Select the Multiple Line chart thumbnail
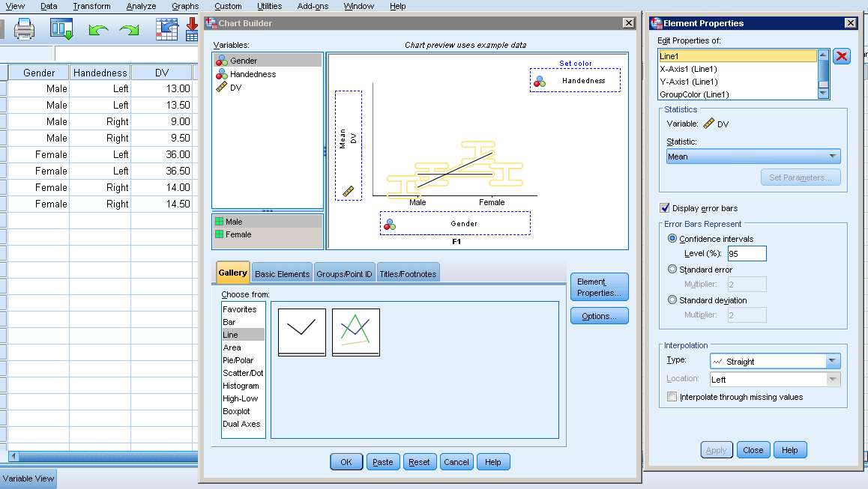This screenshot has height=489, width=868. [356, 332]
